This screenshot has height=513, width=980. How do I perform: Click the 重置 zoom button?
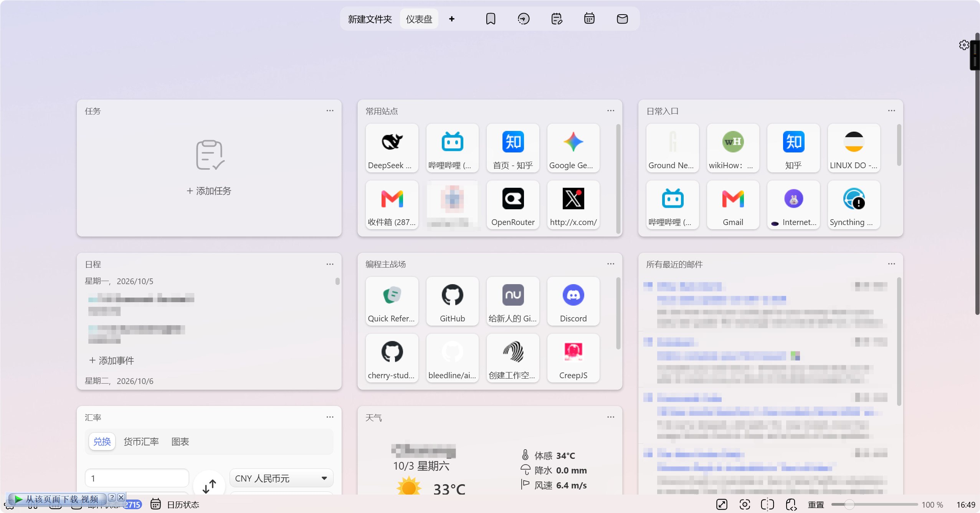(816, 505)
